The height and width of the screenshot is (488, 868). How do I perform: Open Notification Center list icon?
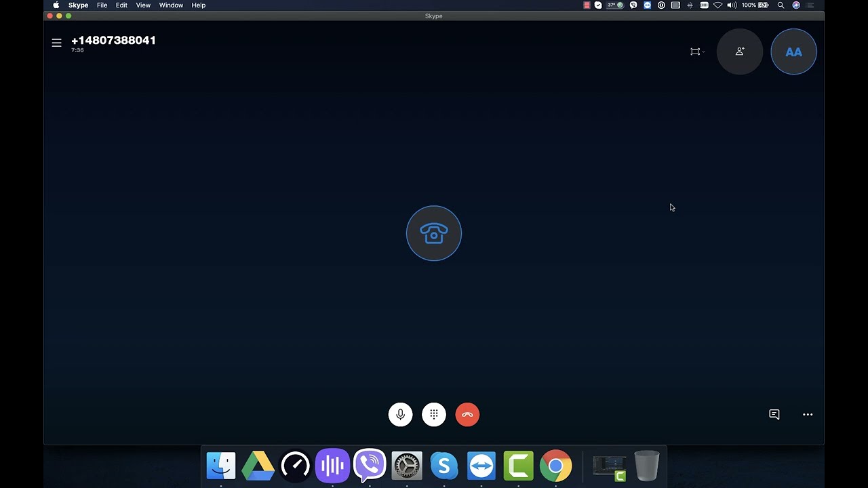[x=810, y=5]
